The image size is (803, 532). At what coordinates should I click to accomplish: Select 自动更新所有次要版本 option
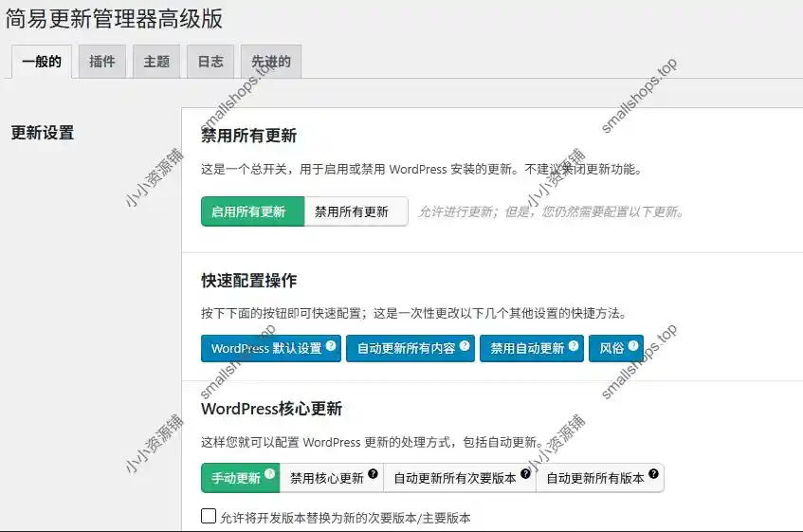coord(460,478)
